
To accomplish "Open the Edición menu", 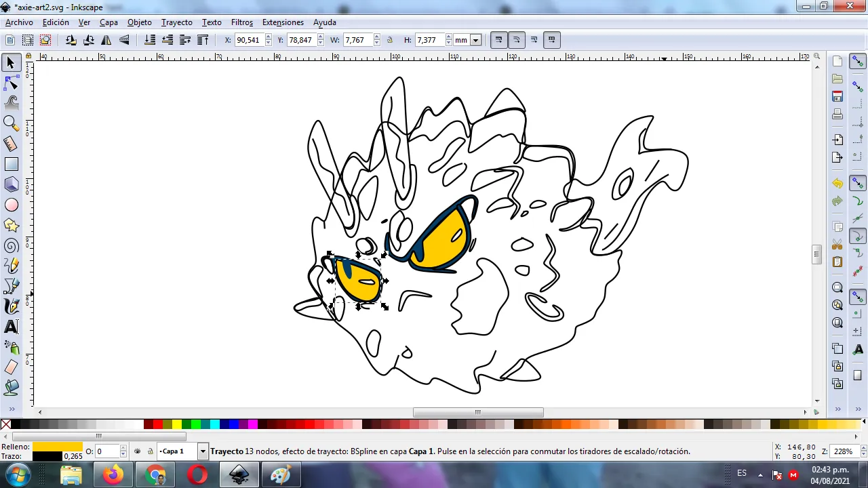I will coord(56,22).
